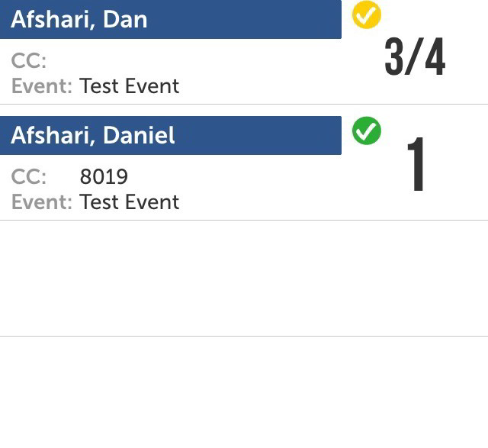488x448 pixels.
Task: Click the Event: label in Dan's entry
Action: point(42,86)
